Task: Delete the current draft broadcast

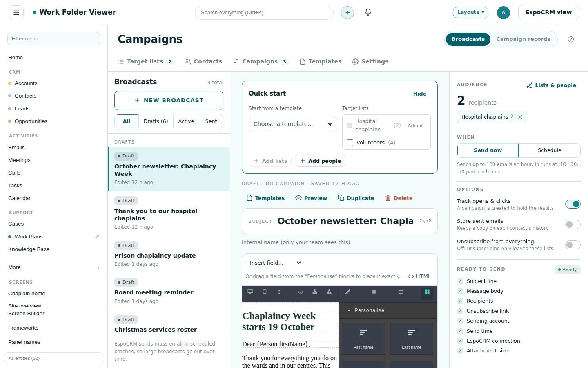Action: tap(399, 198)
